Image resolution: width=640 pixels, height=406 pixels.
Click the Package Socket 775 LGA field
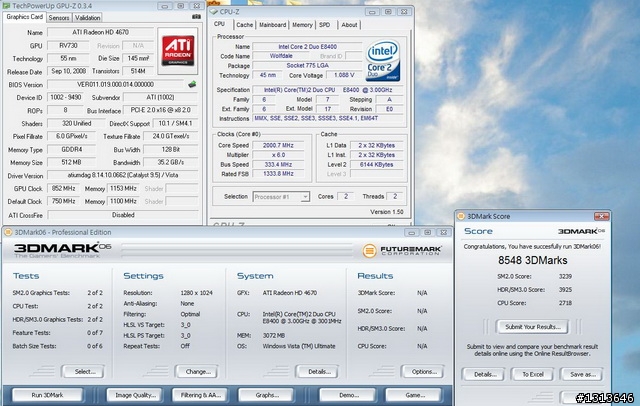coord(307,66)
